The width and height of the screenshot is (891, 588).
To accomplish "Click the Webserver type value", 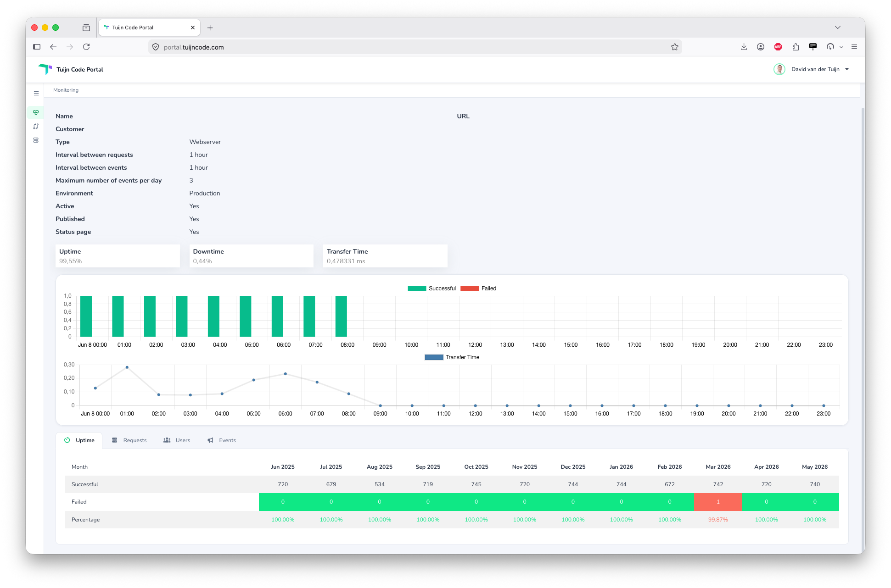I will click(205, 142).
